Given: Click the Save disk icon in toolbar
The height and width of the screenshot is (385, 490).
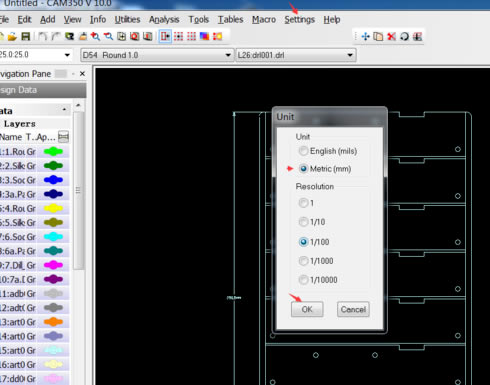Looking at the screenshot, I should point(26,36).
